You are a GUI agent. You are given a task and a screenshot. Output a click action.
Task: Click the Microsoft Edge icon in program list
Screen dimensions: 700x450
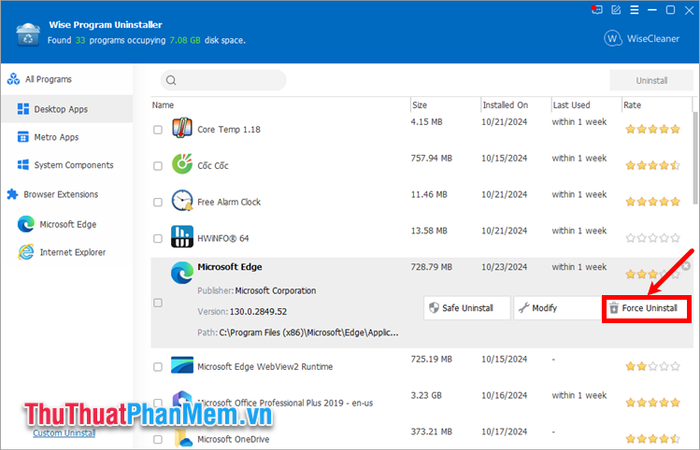182,273
